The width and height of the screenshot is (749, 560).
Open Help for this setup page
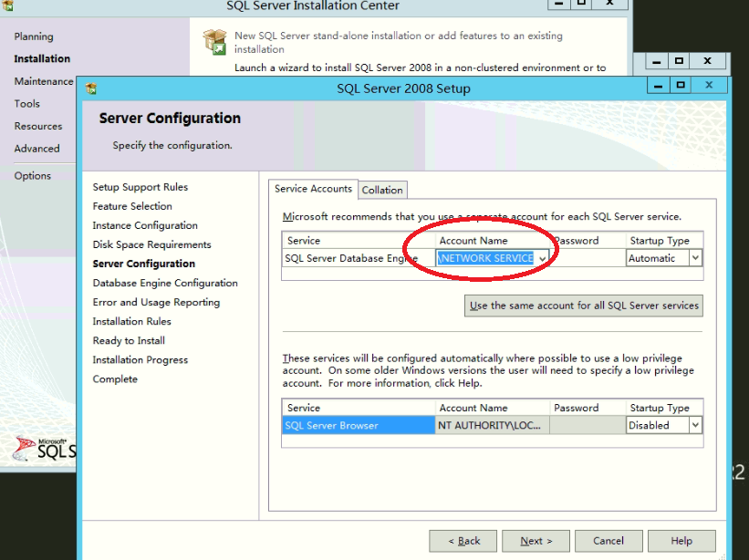click(x=681, y=541)
